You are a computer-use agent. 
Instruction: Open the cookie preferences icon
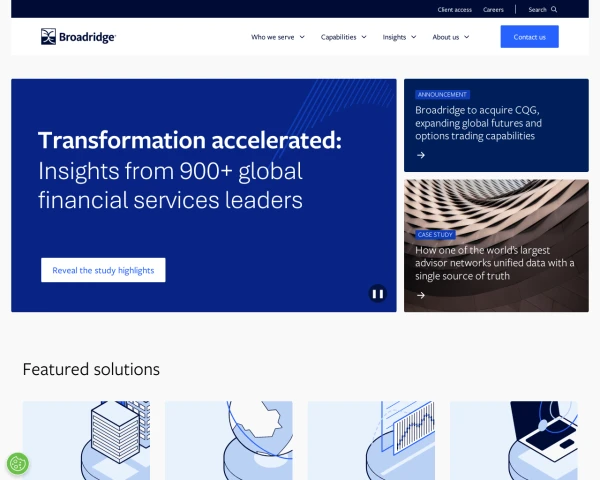[18, 464]
